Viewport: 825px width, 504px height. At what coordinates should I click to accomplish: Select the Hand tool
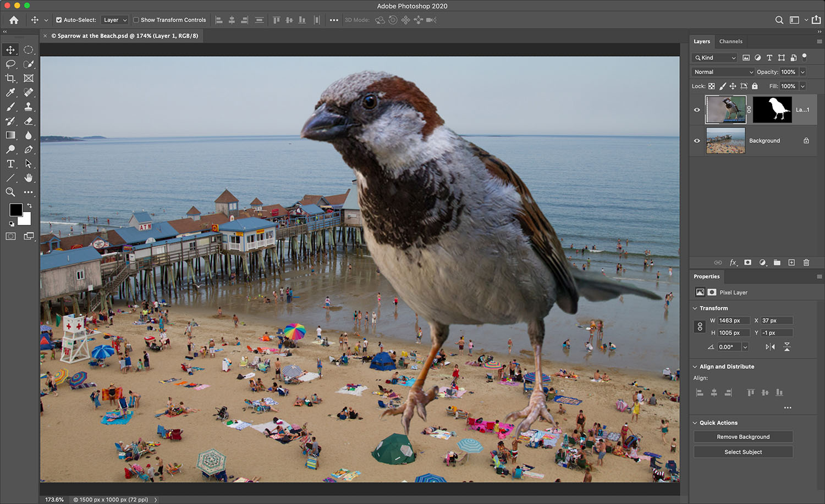coord(29,178)
